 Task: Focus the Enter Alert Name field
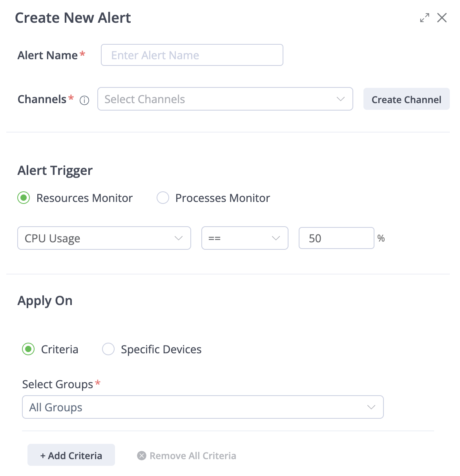click(x=192, y=55)
